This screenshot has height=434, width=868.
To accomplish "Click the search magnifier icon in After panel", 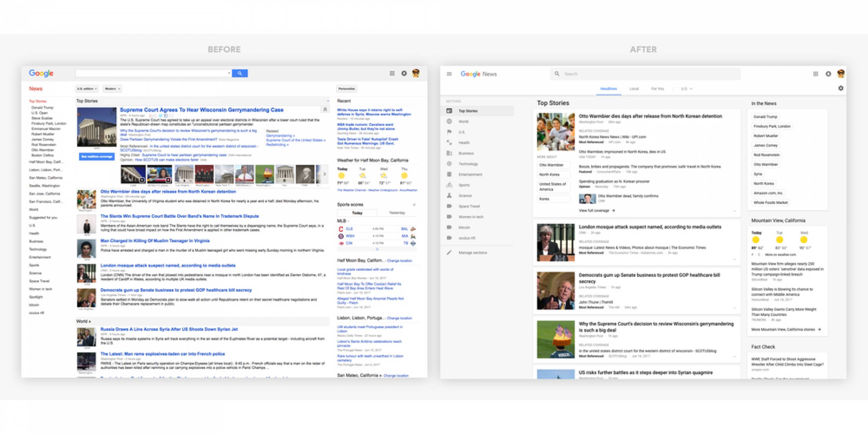I will [x=557, y=73].
